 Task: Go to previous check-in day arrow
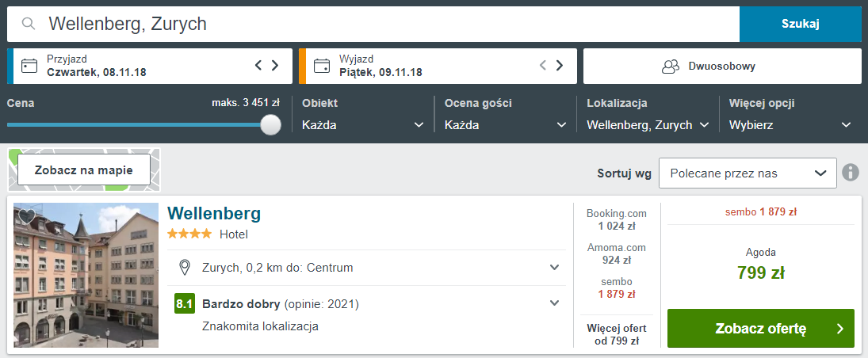[x=258, y=66]
